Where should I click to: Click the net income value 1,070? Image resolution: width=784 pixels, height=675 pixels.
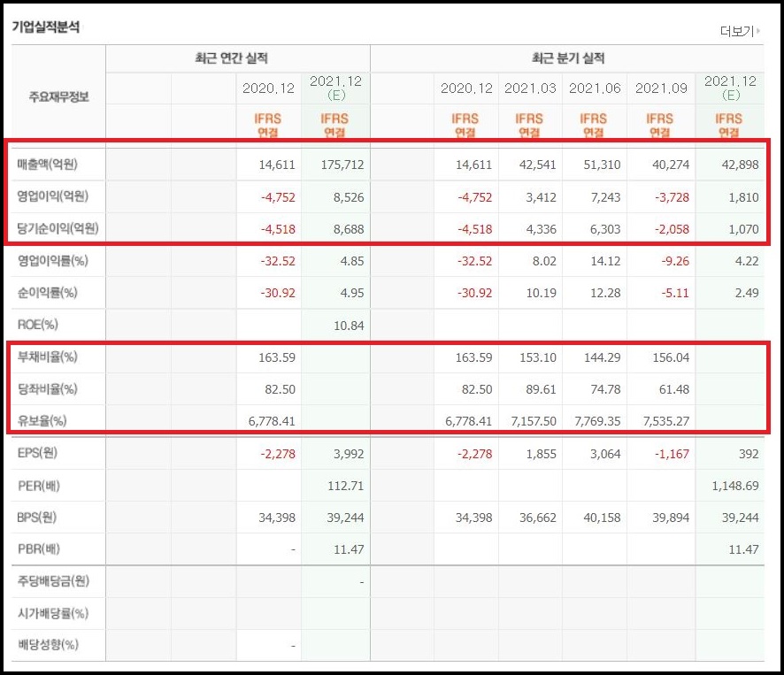743,229
